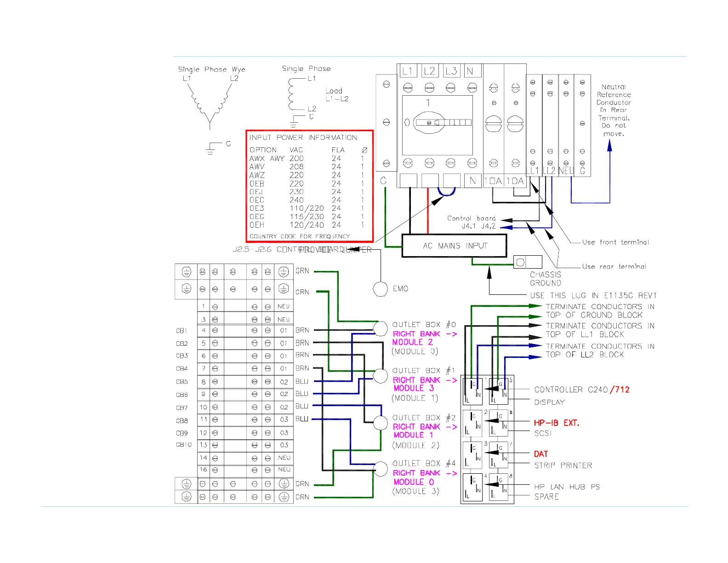Select the Outlet Box #0 circle node

point(380,329)
